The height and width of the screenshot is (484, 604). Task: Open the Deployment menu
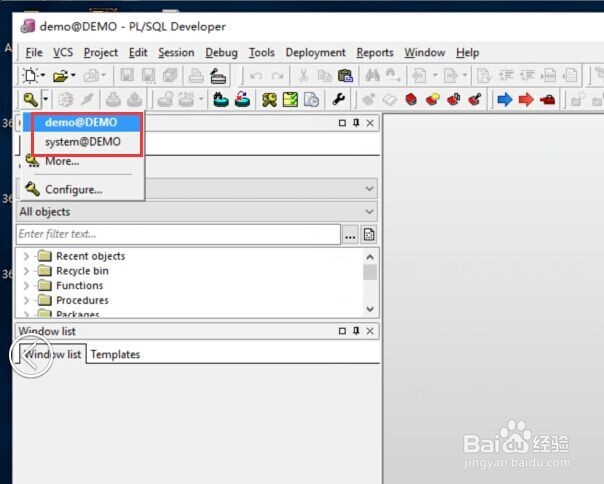point(315,52)
